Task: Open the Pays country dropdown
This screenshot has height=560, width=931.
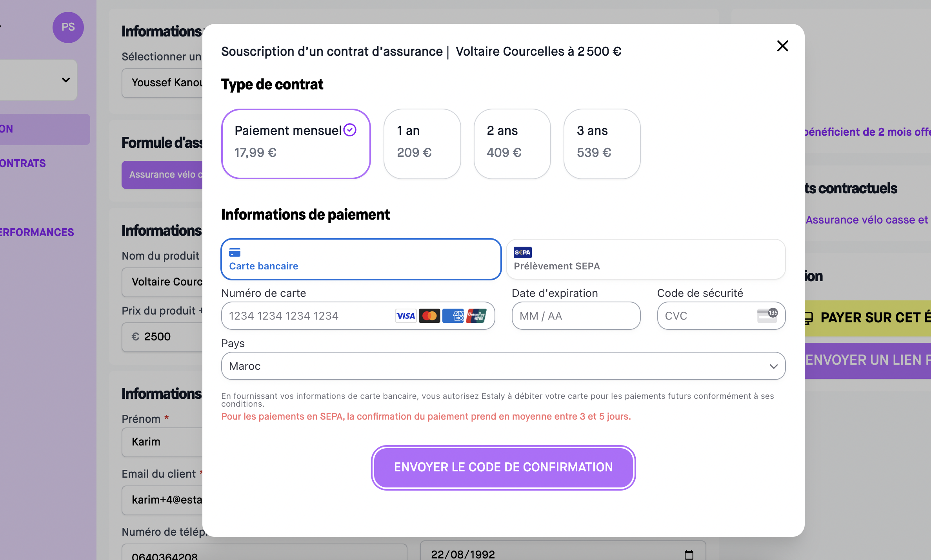Action: coord(503,366)
